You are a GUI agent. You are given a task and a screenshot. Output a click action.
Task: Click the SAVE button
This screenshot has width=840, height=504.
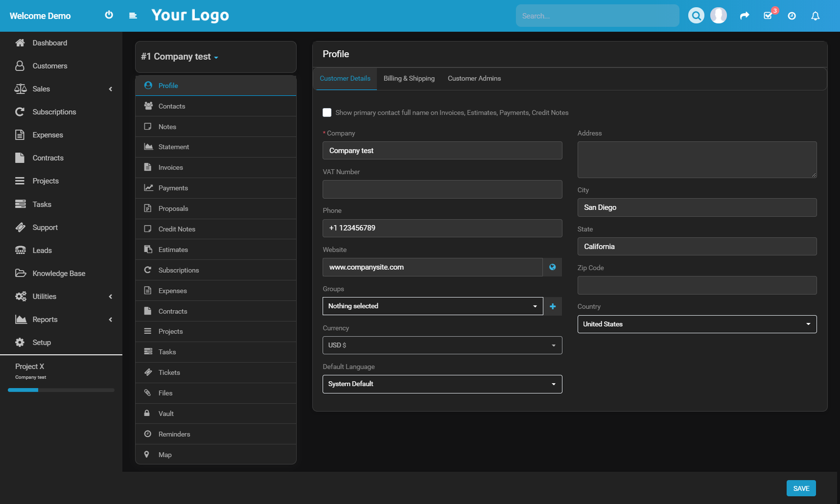pos(801,488)
